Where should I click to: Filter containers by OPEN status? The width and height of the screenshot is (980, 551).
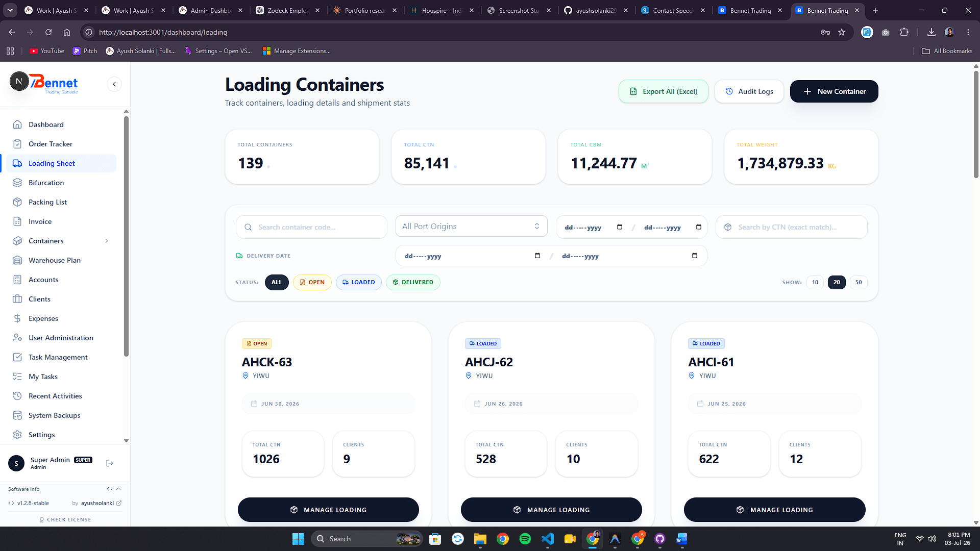[x=312, y=282]
